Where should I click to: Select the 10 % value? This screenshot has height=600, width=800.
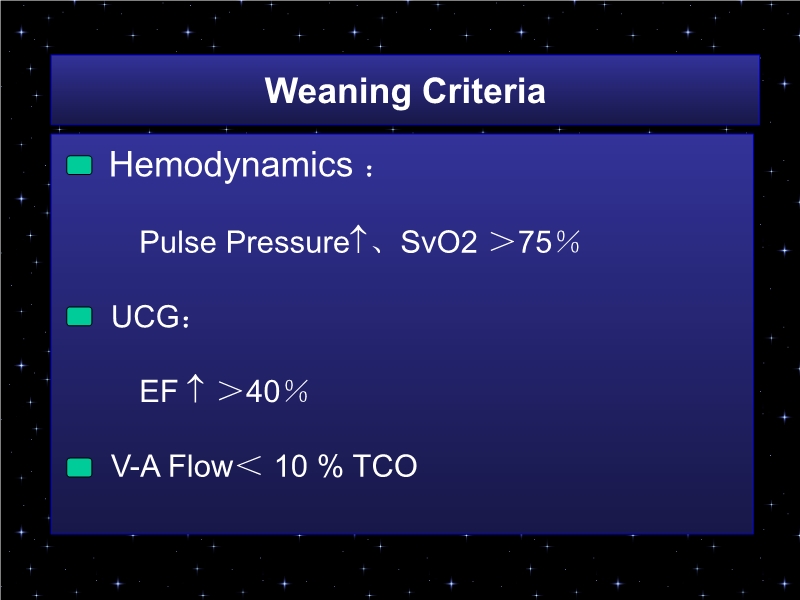pos(308,467)
